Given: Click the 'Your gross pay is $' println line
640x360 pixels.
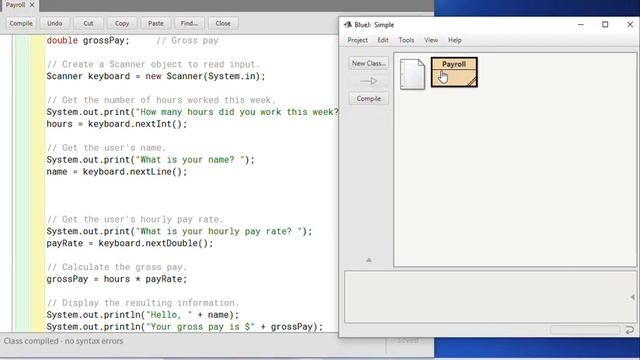Looking at the screenshot, I should 184,327.
